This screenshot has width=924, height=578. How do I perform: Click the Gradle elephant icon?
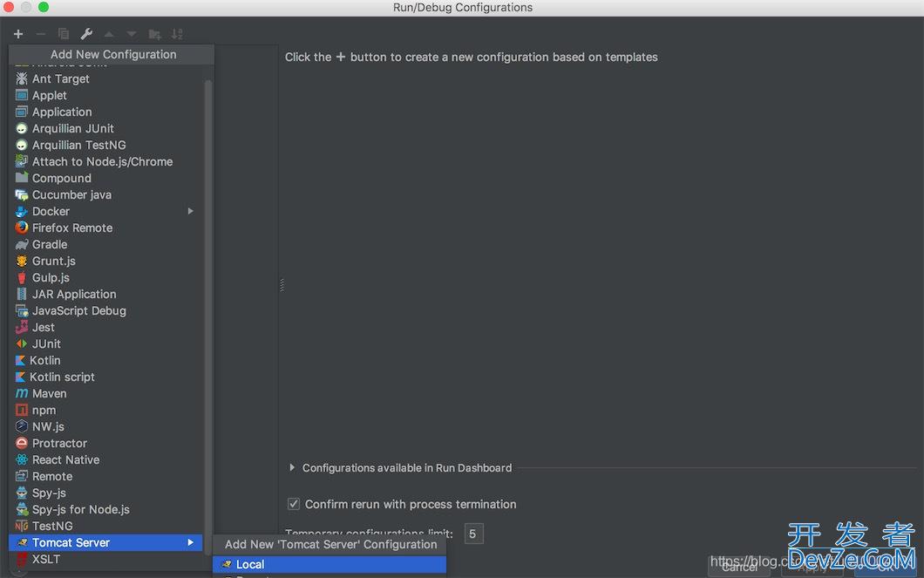click(22, 244)
